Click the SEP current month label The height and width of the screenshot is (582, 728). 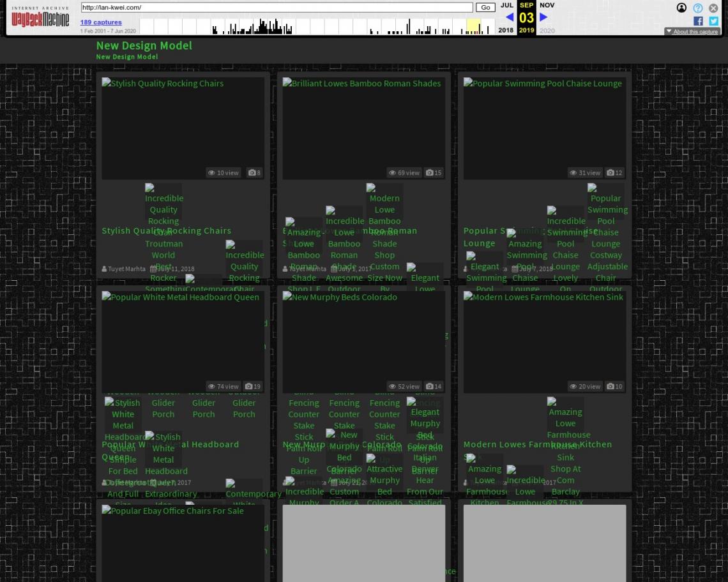526,5
